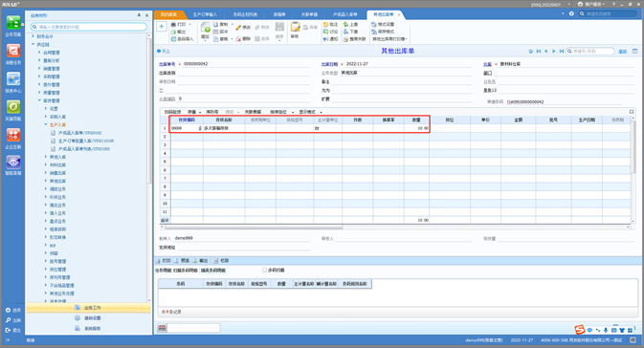The image size is (644, 348).
Task: Click the plus button at toolbar left
Action: pyautogui.click(x=162, y=27)
